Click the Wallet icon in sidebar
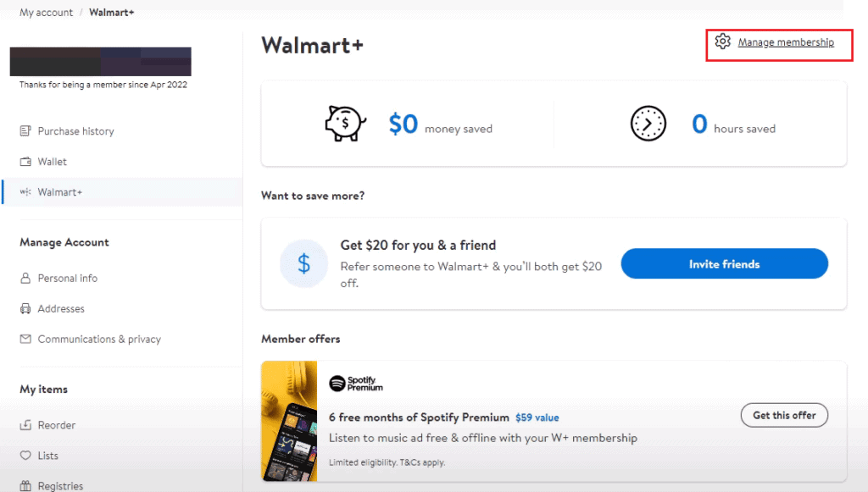 tap(25, 162)
